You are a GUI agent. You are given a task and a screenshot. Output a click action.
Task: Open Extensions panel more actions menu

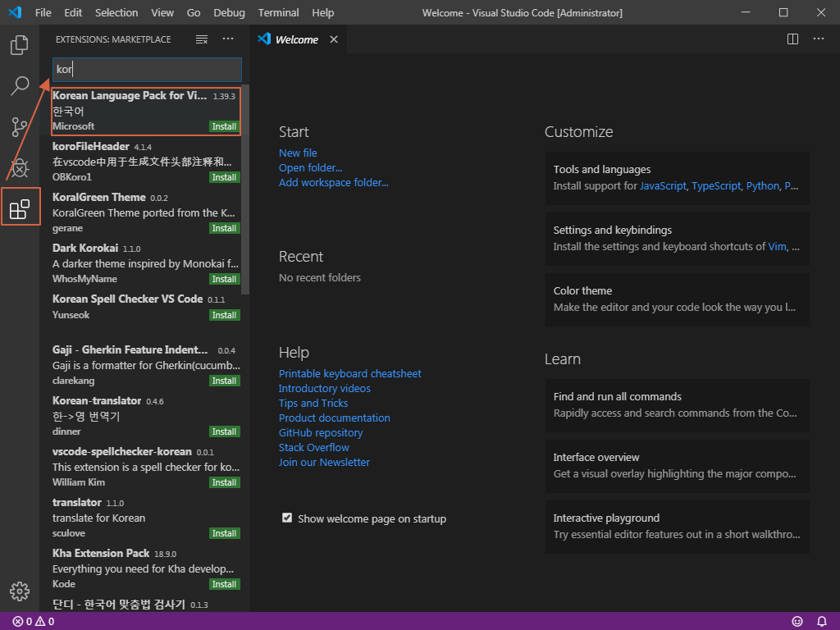228,39
